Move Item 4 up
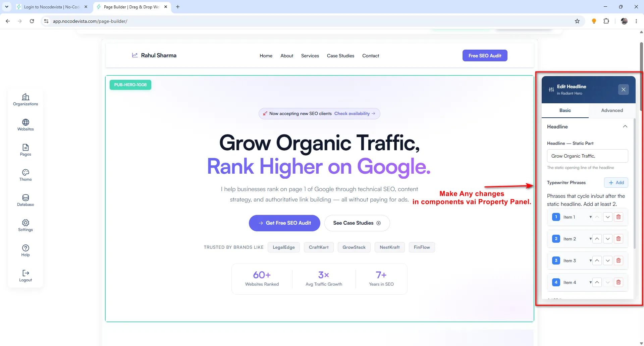The height and width of the screenshot is (346, 644). point(597,282)
